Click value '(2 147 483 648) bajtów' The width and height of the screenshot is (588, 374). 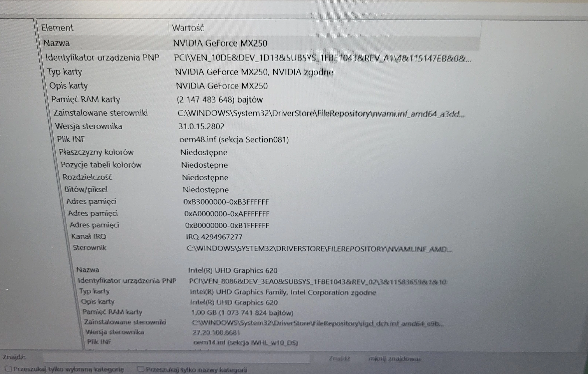[220, 100]
